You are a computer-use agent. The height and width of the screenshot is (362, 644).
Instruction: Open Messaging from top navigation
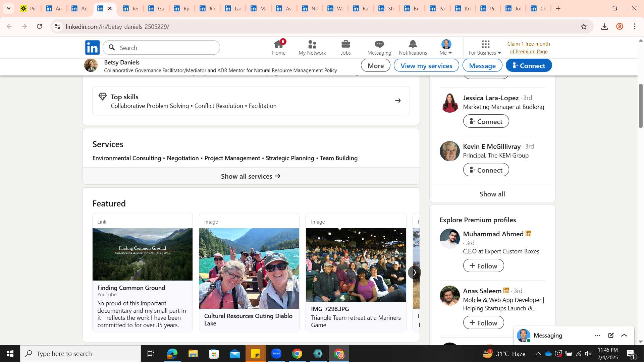pyautogui.click(x=379, y=47)
